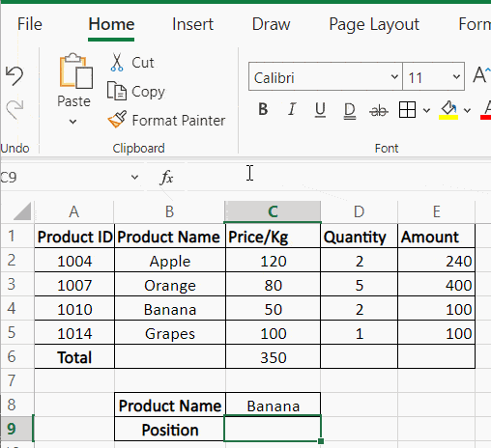Screen dimensions: 491x448
Task: Click the Paste clipboard icon
Action: tap(75, 70)
